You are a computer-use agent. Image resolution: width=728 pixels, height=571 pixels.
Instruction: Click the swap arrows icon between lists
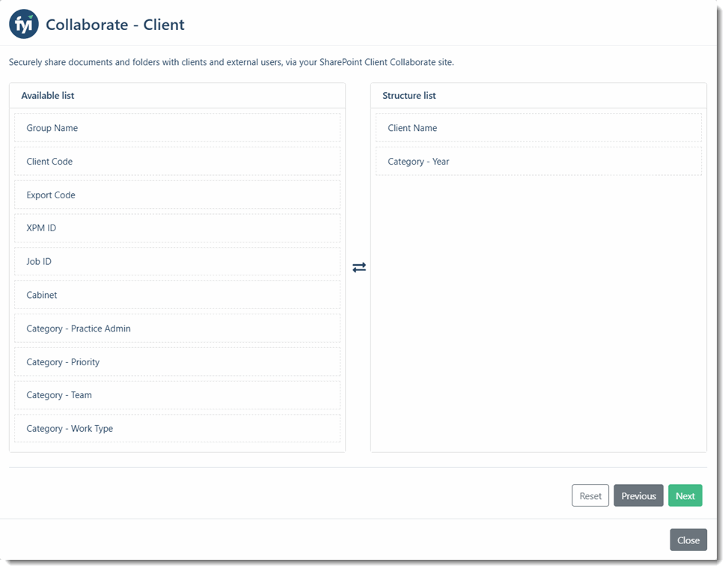click(x=359, y=267)
